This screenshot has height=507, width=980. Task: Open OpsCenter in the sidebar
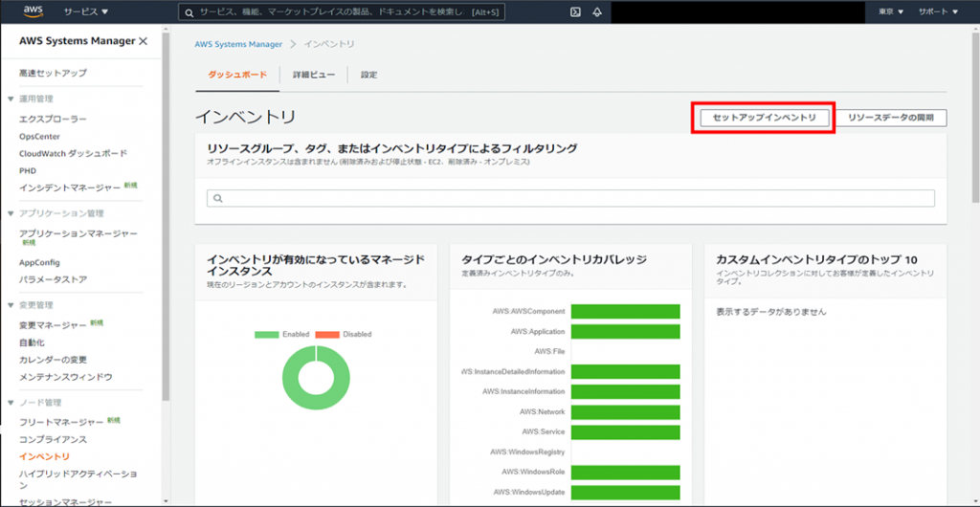click(x=39, y=136)
